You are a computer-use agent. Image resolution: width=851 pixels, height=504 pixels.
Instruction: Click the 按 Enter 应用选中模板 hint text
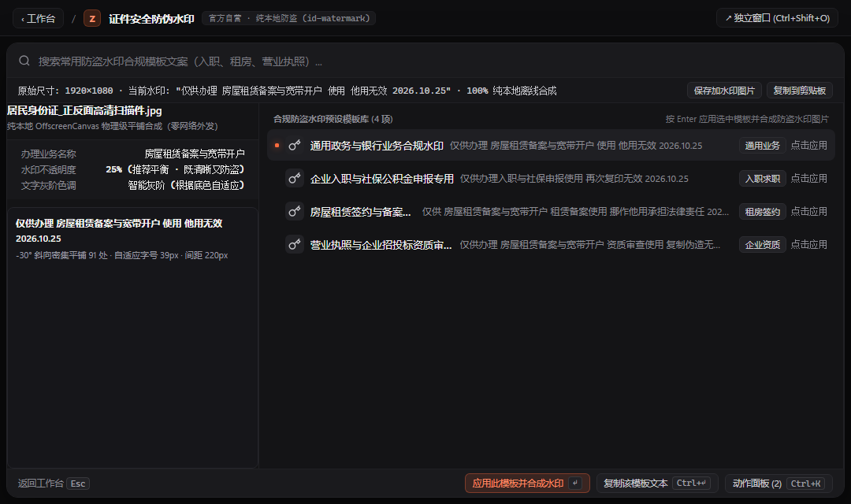[x=747, y=119]
